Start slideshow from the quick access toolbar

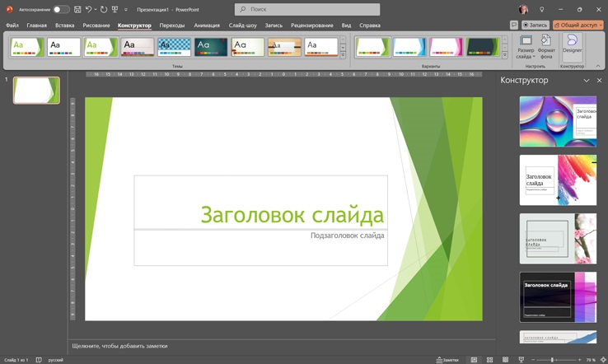coord(115,10)
